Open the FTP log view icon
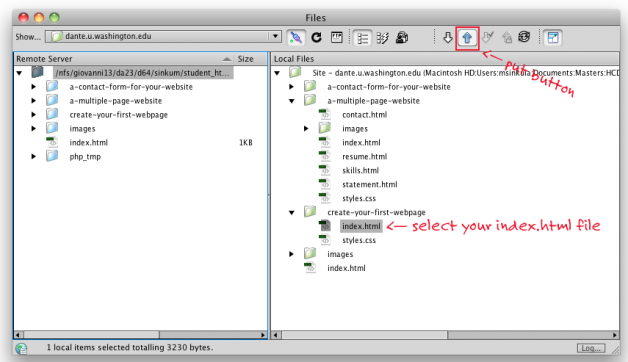 point(337,38)
